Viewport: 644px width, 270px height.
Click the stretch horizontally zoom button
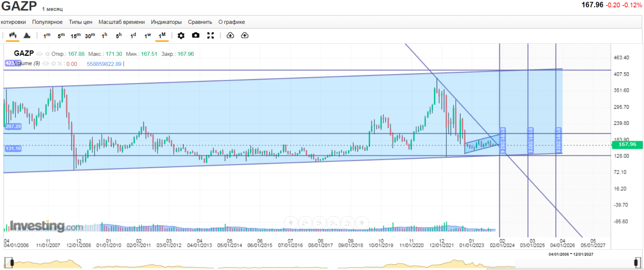[x=334, y=223]
